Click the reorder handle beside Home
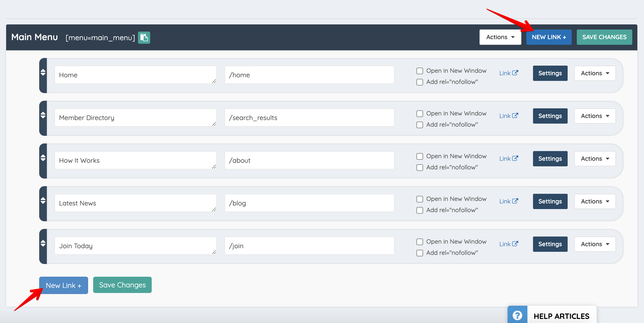Screen dimensions: 644x323 pos(43,73)
